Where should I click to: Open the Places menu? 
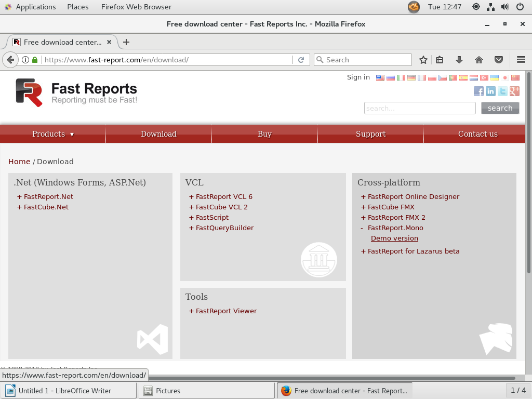(78, 7)
